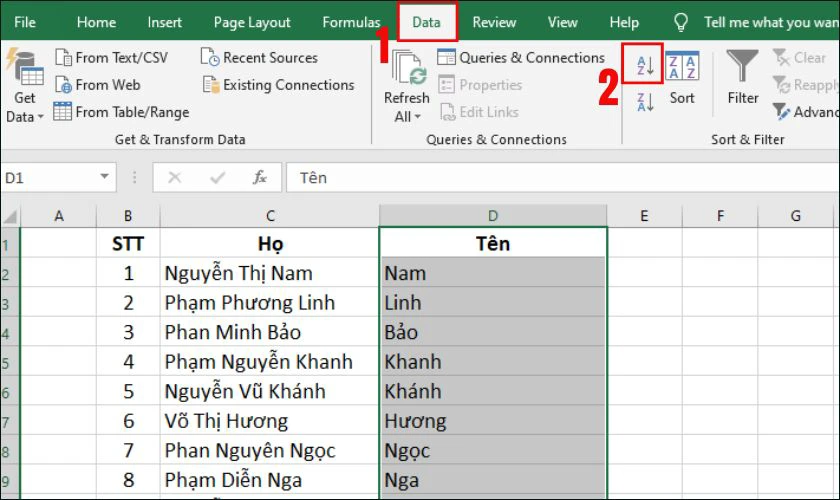Select column C header
This screenshot has height=500, width=840.
pyautogui.click(x=270, y=216)
